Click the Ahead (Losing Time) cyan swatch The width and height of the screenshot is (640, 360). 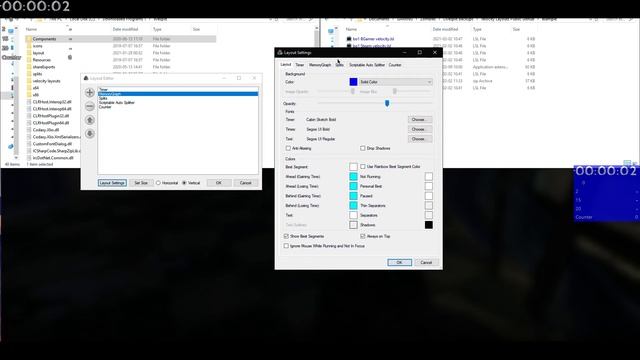pos(353,186)
